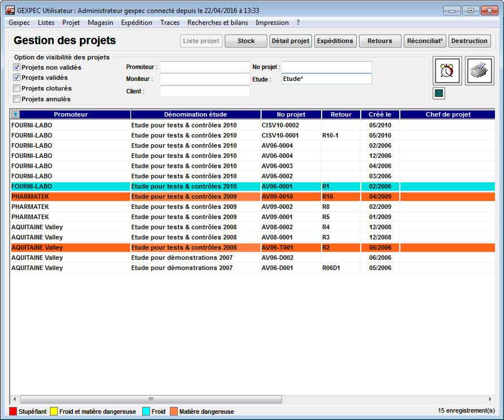Click the Stock button
The height and width of the screenshot is (420, 504).
click(x=246, y=41)
